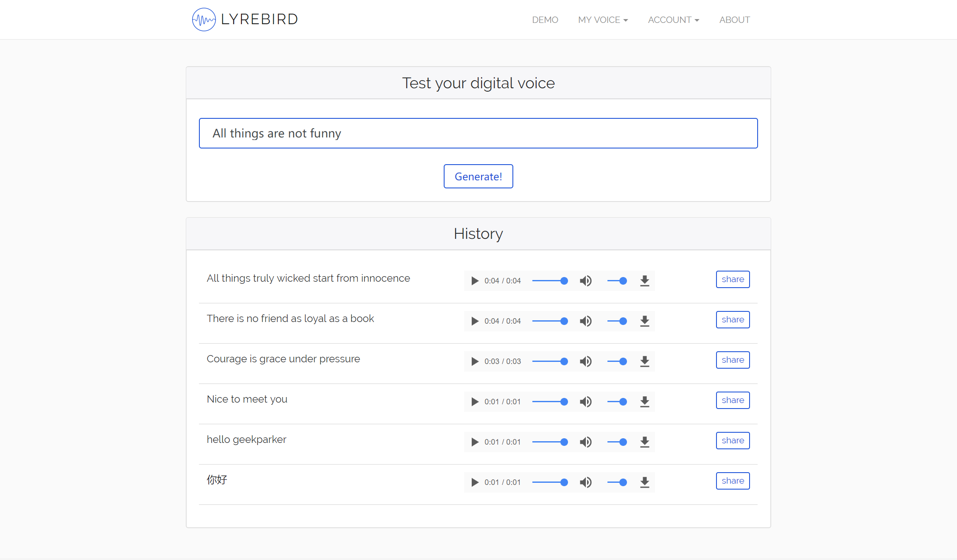Select the text 'Nice to meet you'

pyautogui.click(x=247, y=399)
